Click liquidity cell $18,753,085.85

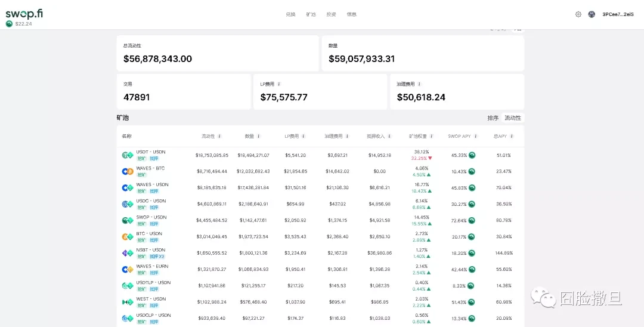(212, 155)
